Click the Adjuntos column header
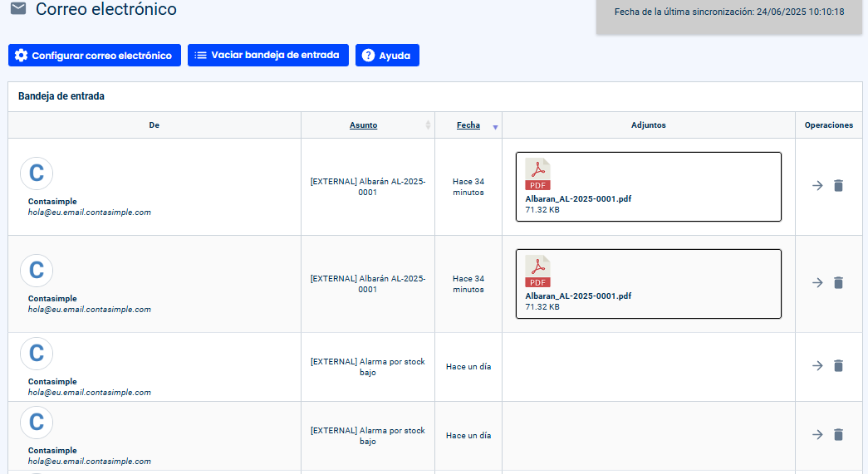 [648, 125]
